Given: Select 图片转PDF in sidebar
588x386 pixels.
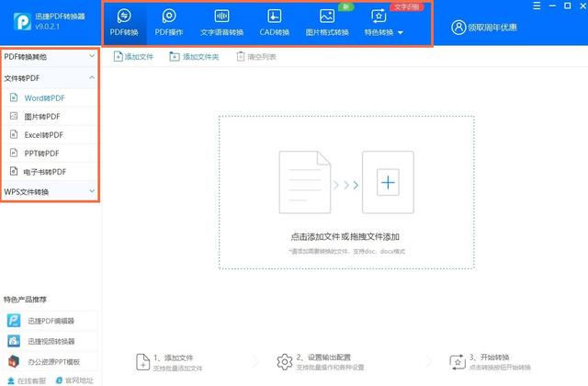Looking at the screenshot, I should tap(50, 117).
